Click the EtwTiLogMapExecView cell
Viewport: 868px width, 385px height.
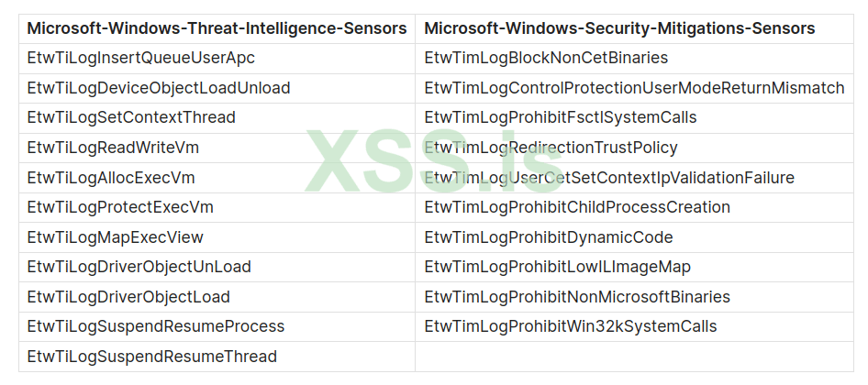[x=116, y=237]
